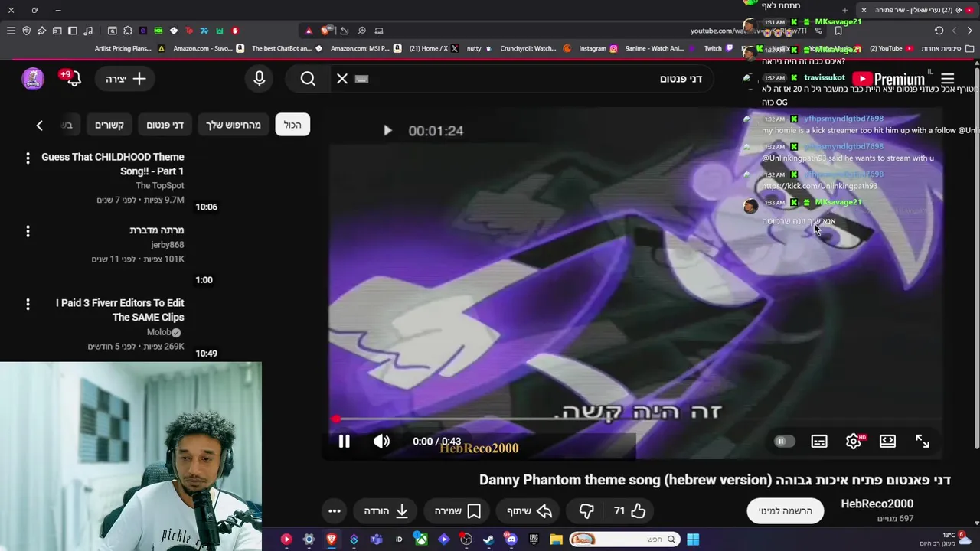Open Brave Shields toolbar icon
The image size is (980, 551).
tap(26, 31)
